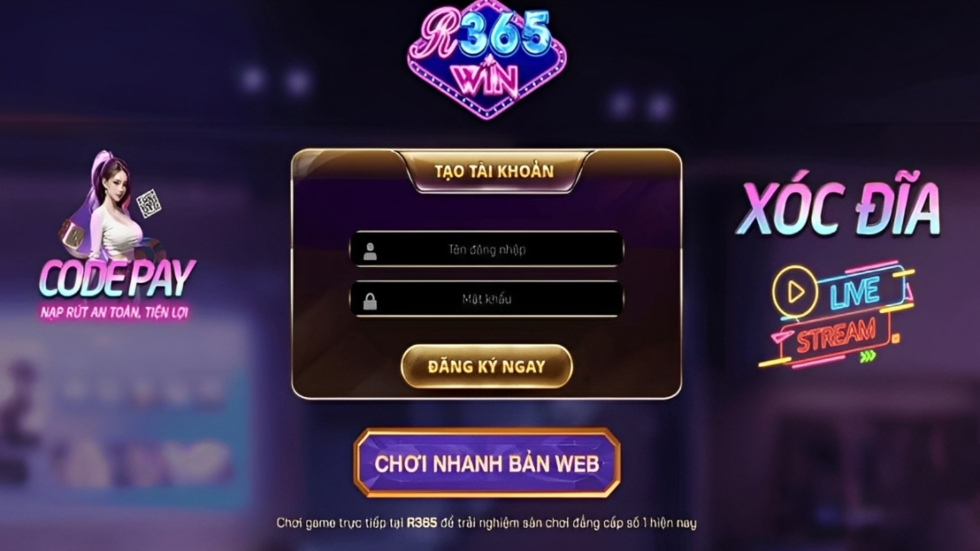Click the Đăng Ký Ngay button
Screen dimensions: 980x551
(x=487, y=366)
